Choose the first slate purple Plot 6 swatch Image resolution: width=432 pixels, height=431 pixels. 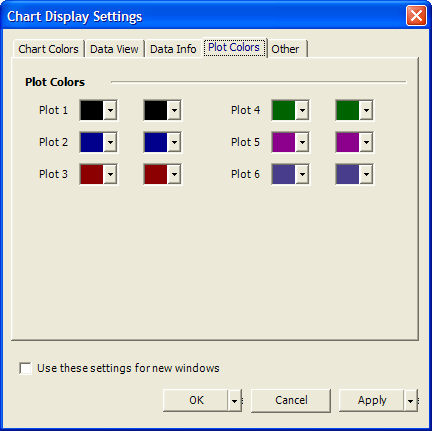point(284,174)
